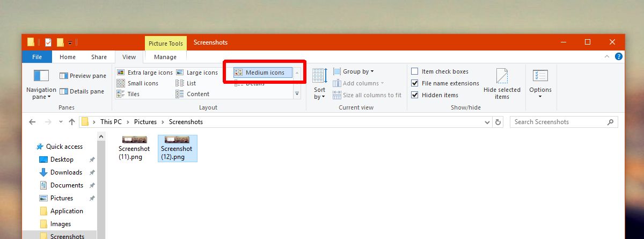
Task: Open the Navigation pane dropdown
Action: pyautogui.click(x=41, y=83)
